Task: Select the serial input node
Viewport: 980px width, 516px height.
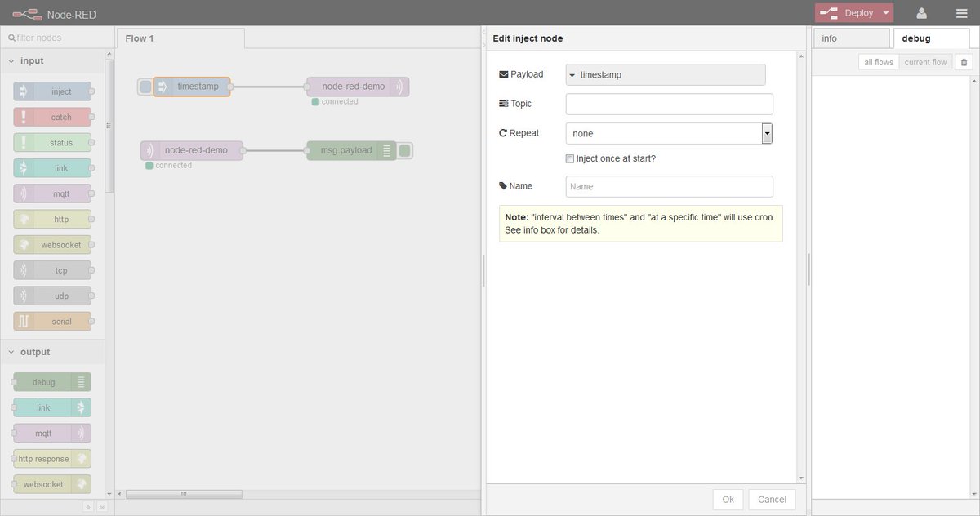Action: [x=52, y=322]
